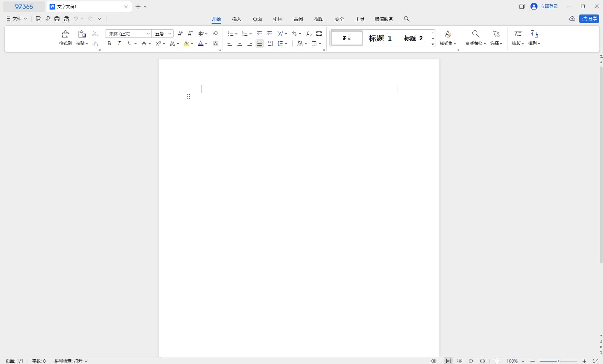Toggle eye protection mode in status bar
603x364 pixels.
tap(434, 361)
